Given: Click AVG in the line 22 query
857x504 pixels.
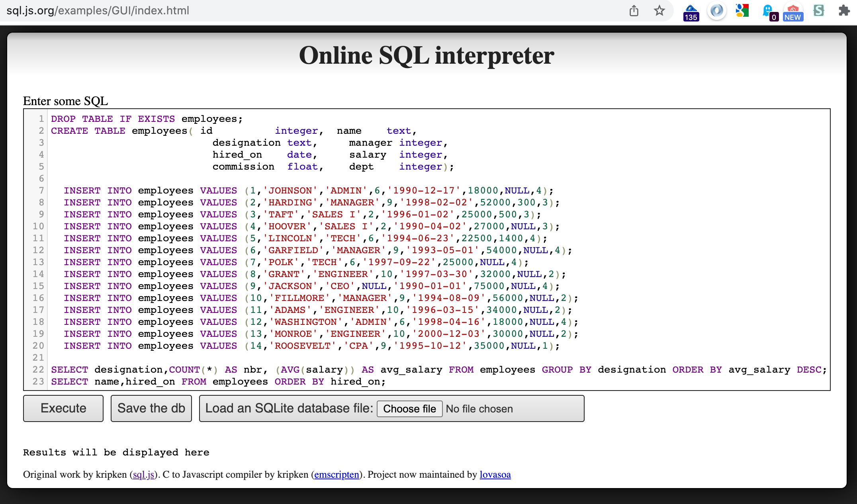Looking at the screenshot, I should click(x=290, y=370).
